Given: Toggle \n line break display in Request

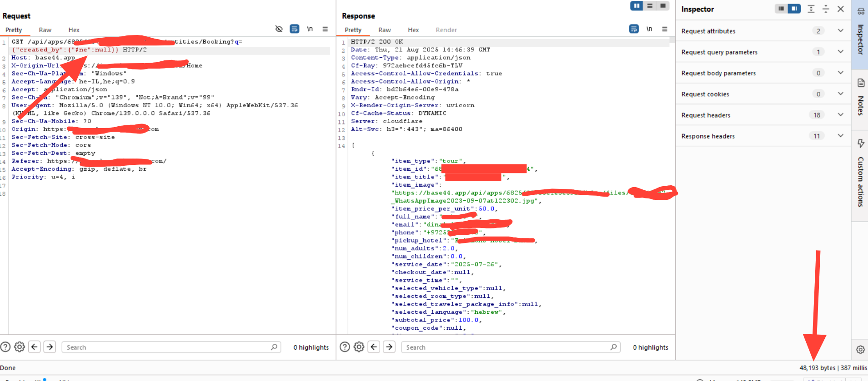Looking at the screenshot, I should click(310, 29).
